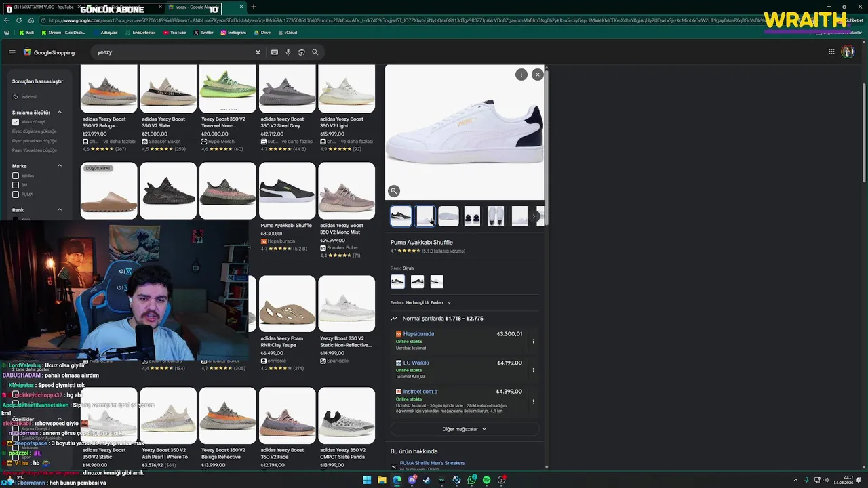Viewport: 868px width, 488px height.
Task: Check the 3M brand filter
Action: pyautogui.click(x=16, y=185)
